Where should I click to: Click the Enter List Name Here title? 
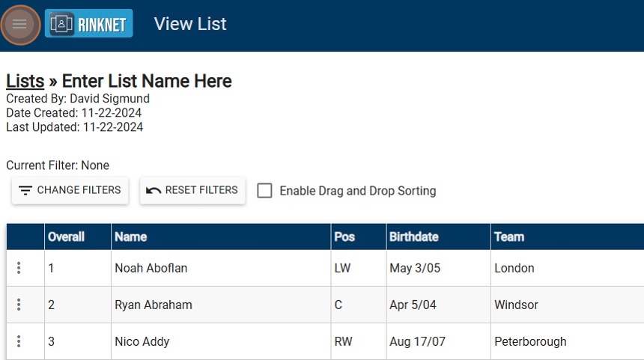147,81
